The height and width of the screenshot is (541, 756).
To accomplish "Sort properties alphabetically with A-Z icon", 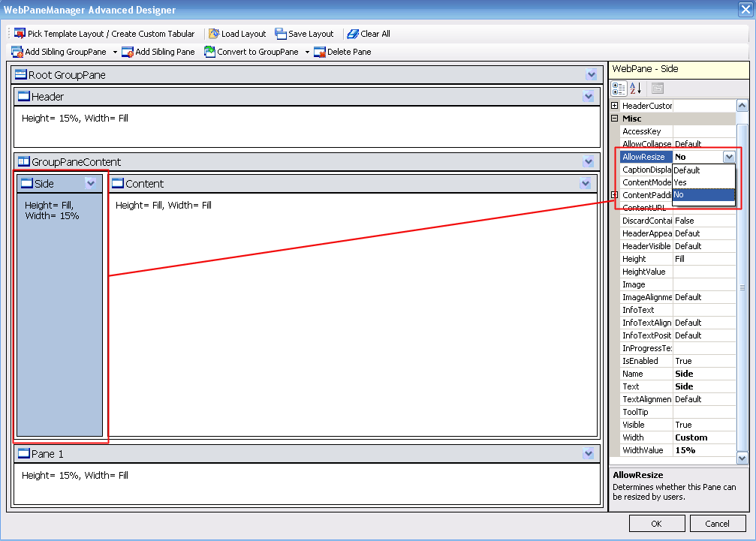I will [x=635, y=88].
